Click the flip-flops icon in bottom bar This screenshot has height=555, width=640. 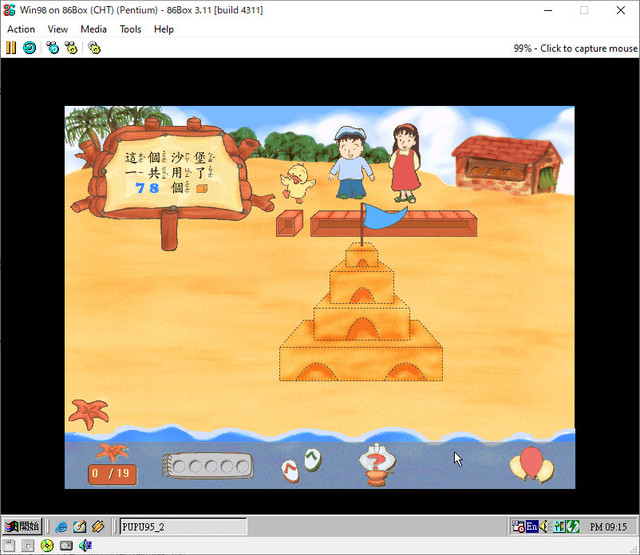[302, 465]
